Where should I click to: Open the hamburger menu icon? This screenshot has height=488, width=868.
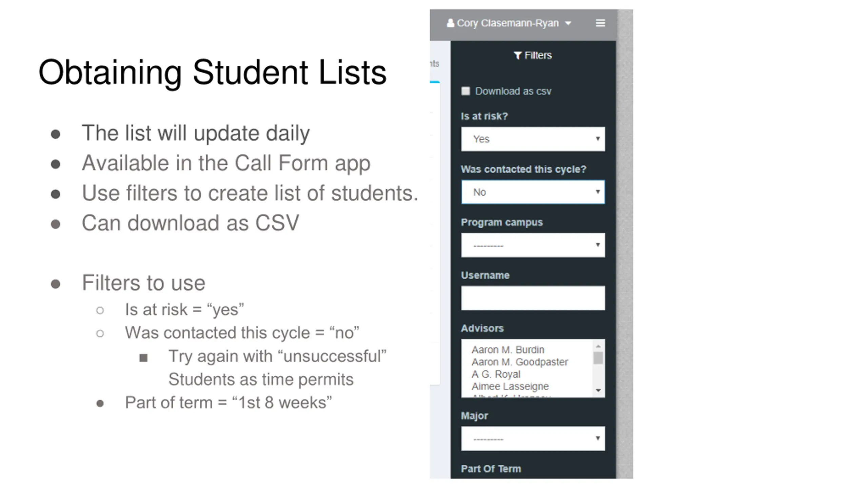click(600, 23)
